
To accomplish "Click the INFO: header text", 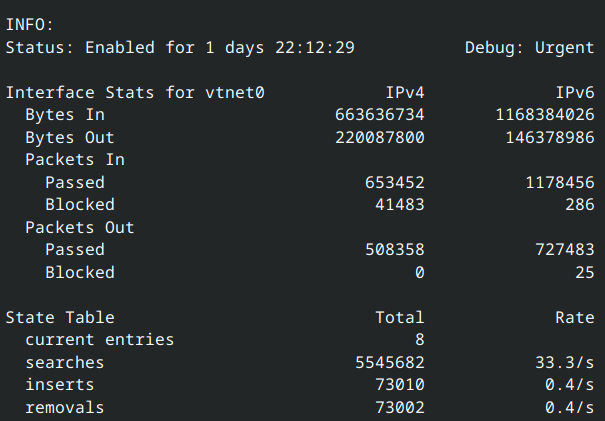I will coord(30,25).
